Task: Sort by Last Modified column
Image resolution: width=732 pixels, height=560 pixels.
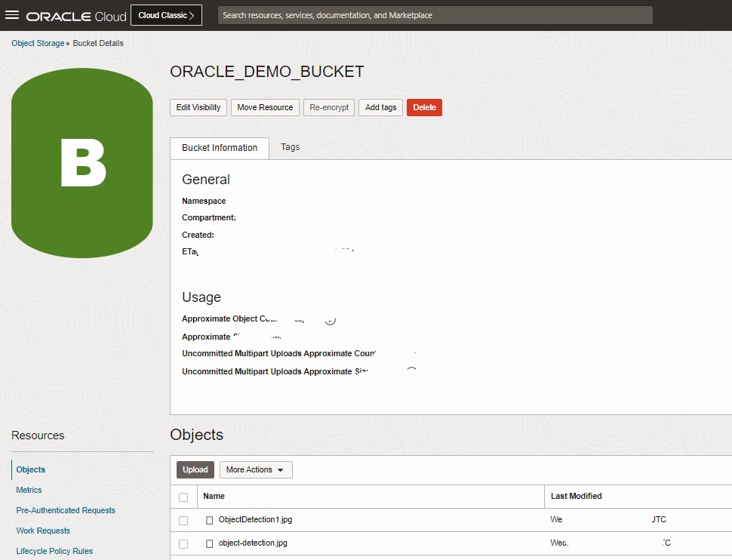Action: [576, 496]
